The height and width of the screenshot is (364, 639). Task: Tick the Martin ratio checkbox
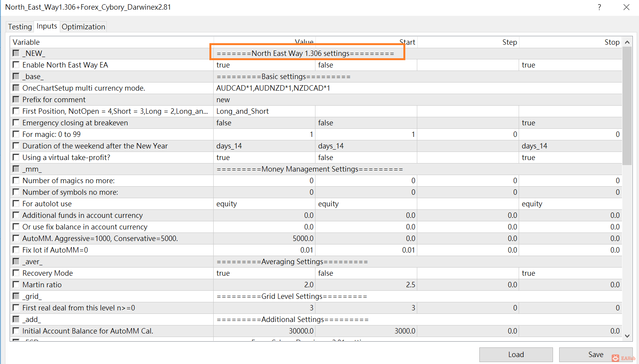[x=16, y=285]
